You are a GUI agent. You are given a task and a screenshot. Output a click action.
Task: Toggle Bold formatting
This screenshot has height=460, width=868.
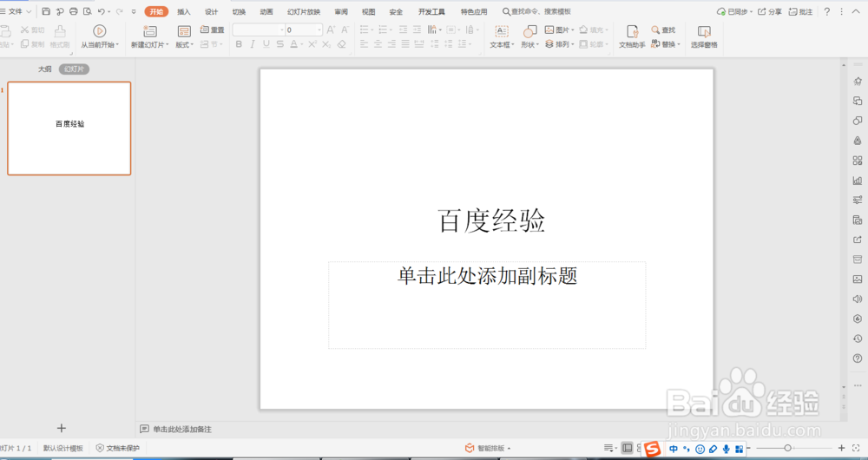(x=239, y=44)
